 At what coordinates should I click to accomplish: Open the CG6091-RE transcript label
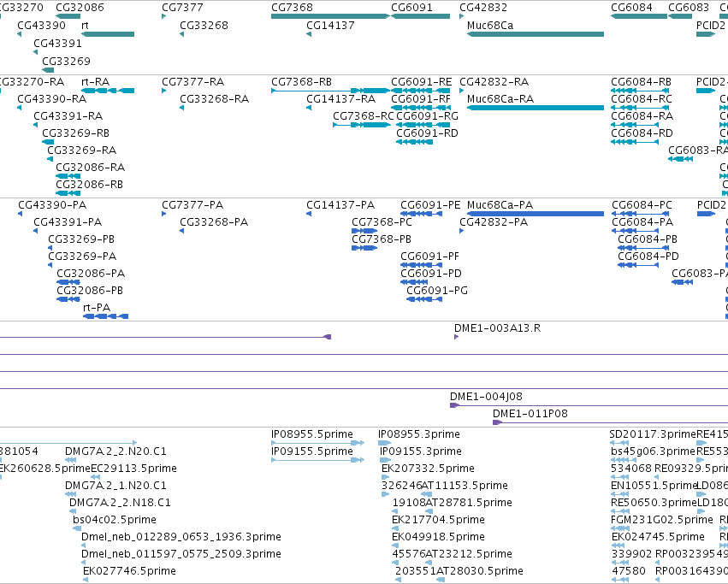[x=422, y=82]
